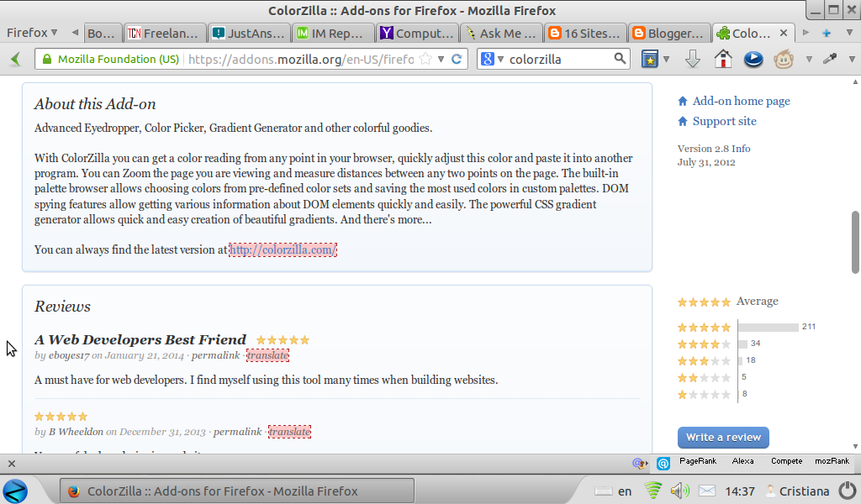Switch to the IM Rep... tab
The image size is (861, 504).
[333, 34]
